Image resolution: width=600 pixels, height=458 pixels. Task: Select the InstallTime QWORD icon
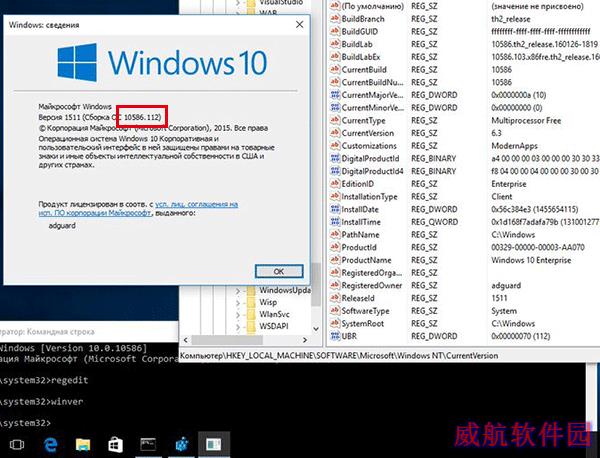click(335, 221)
